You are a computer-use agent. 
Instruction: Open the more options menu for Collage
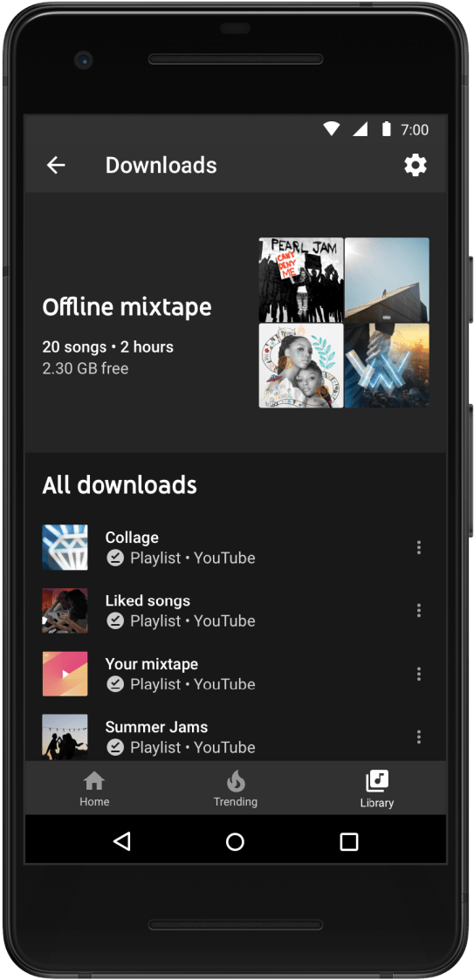[x=418, y=547]
